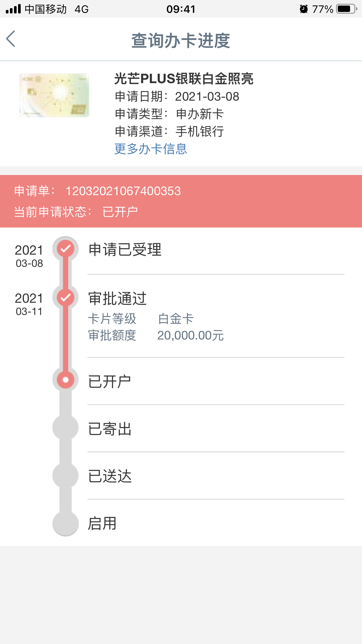Tap the credit card thumbnail image
Image resolution: width=362 pixels, height=644 pixels.
[54, 95]
